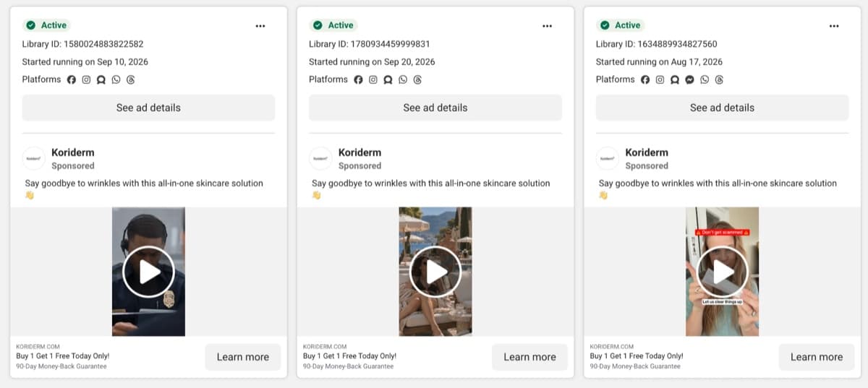Click the text "Library ID: 1580024883822582"

(82, 44)
